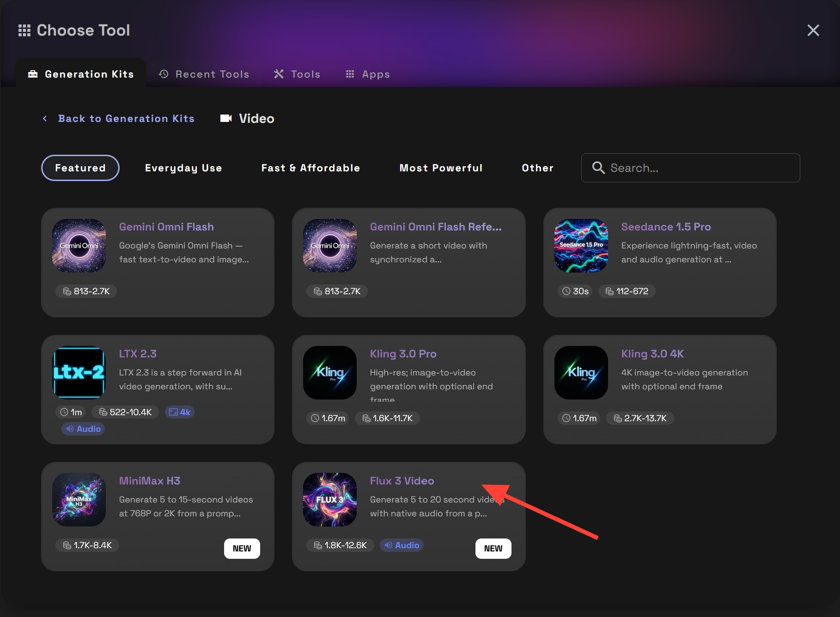Click the NEW badge on Flux 3 Video

coord(493,549)
